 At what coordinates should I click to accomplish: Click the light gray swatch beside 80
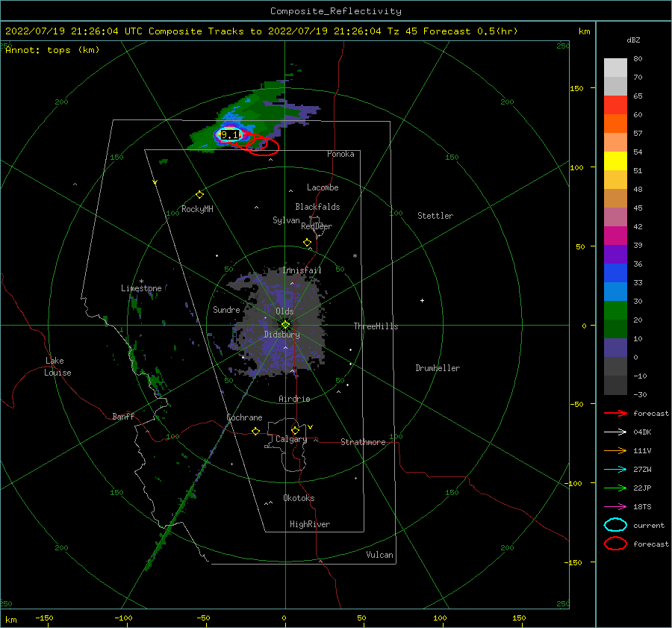point(615,68)
